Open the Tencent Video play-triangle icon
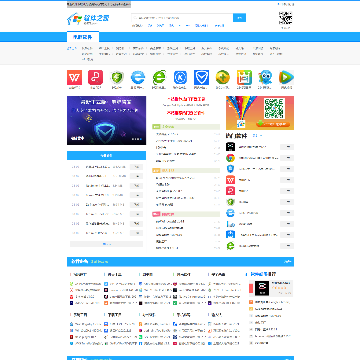Viewport: 360px width, 360px height. coord(286,77)
